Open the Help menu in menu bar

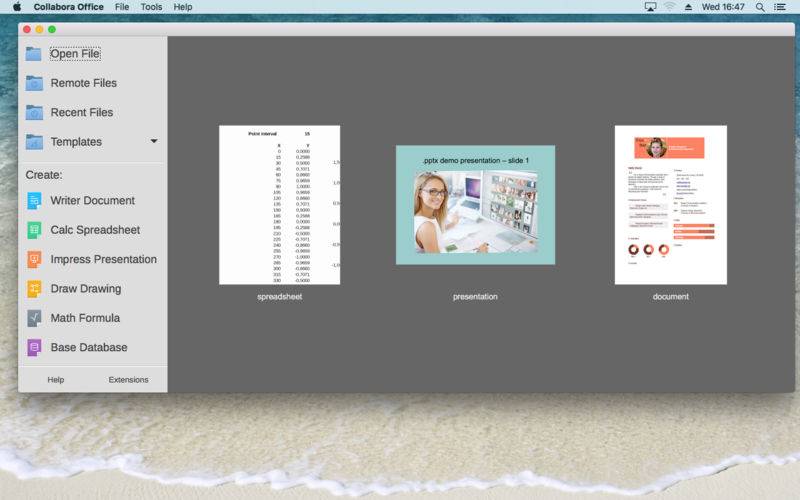183,7
